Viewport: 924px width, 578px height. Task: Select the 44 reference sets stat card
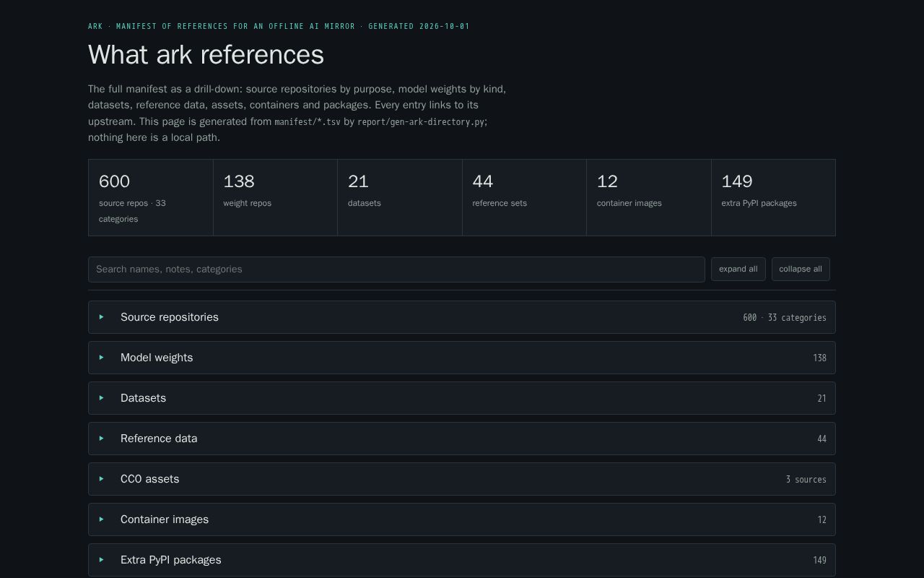(x=524, y=197)
